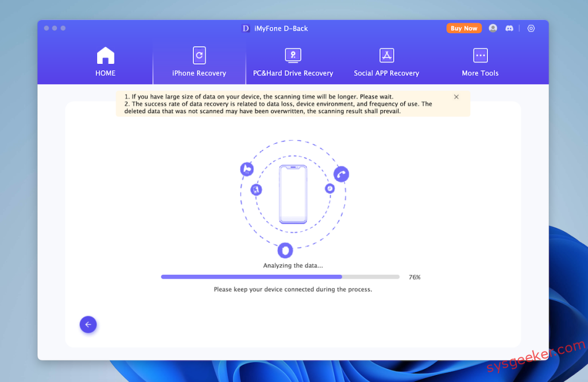Click the back arrow button

coord(88,324)
